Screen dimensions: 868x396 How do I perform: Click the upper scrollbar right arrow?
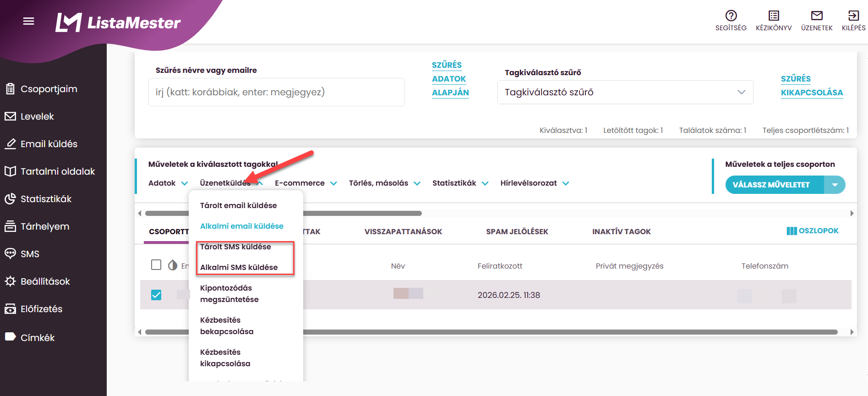(x=852, y=213)
